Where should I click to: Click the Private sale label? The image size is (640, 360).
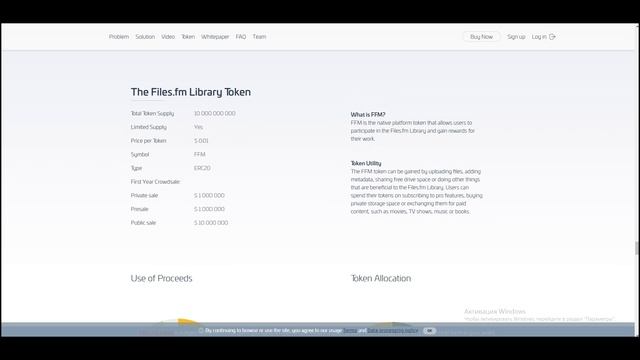tap(144, 196)
